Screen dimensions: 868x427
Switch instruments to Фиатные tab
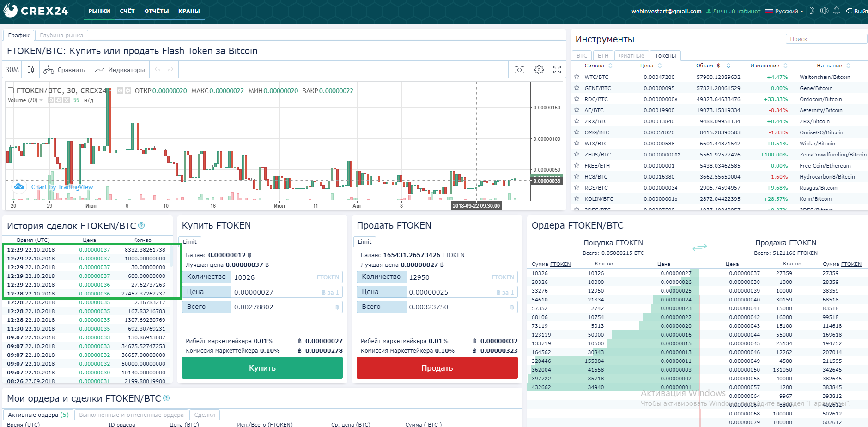pyautogui.click(x=631, y=55)
